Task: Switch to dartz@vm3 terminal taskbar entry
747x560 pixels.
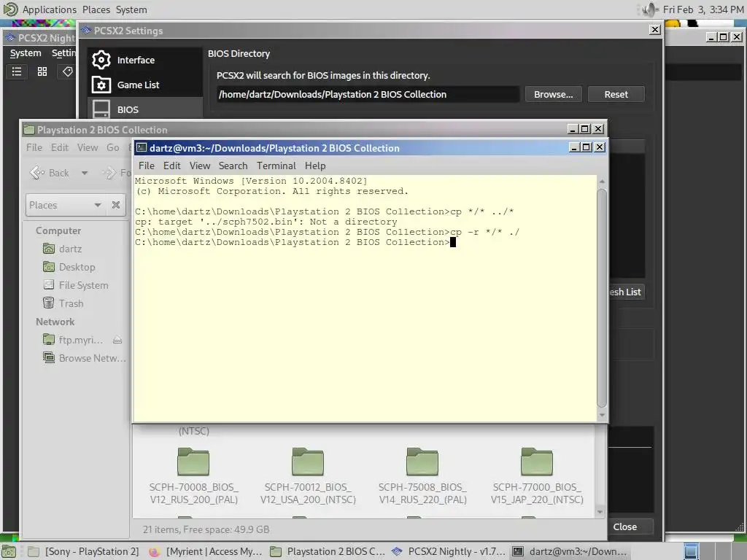Action: [570, 551]
